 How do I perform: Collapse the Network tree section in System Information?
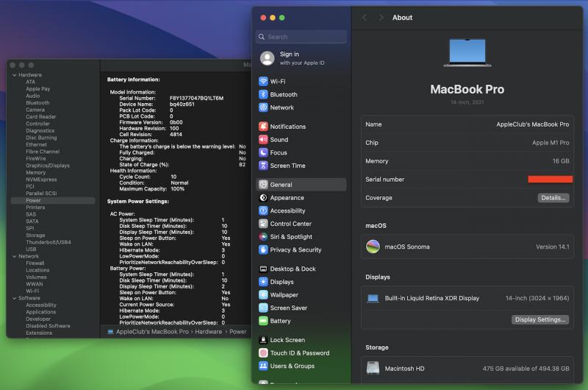(14, 256)
